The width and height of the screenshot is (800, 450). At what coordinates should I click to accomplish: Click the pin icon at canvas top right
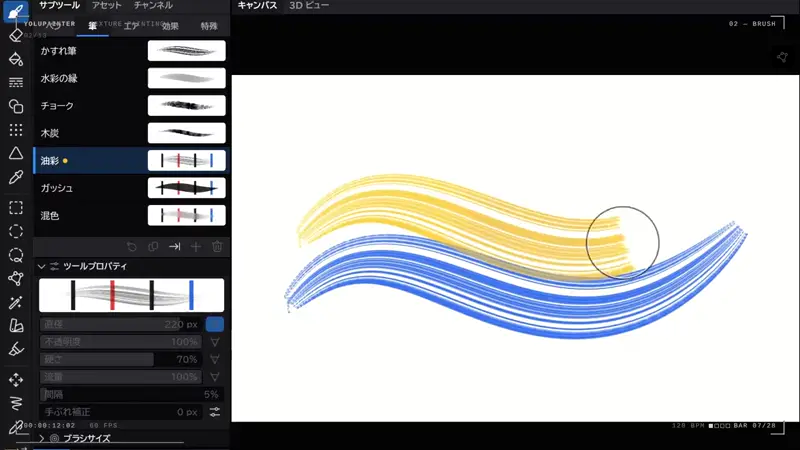click(x=782, y=57)
